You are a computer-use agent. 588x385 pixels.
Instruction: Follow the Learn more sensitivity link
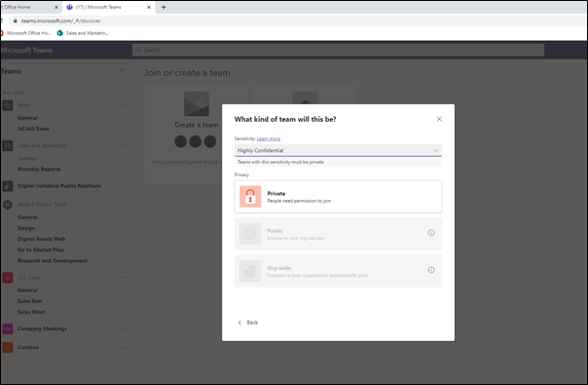[269, 138]
